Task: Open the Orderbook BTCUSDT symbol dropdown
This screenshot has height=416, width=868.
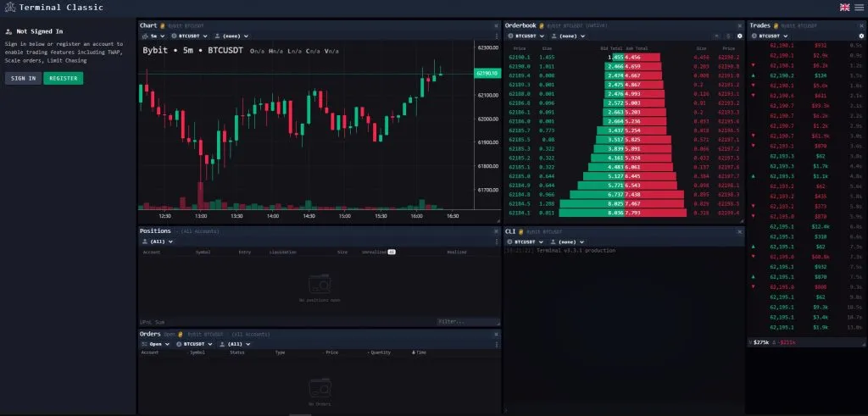Action: 526,36
